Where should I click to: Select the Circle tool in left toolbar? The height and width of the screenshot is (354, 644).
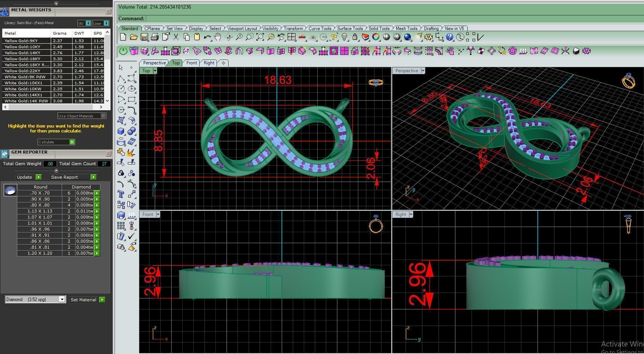(x=121, y=89)
